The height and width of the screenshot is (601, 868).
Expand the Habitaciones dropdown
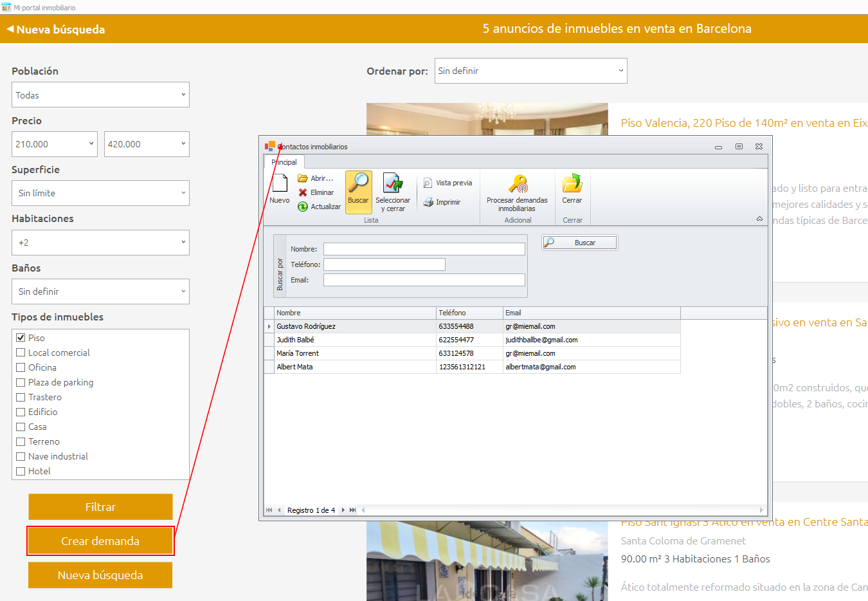click(100, 243)
